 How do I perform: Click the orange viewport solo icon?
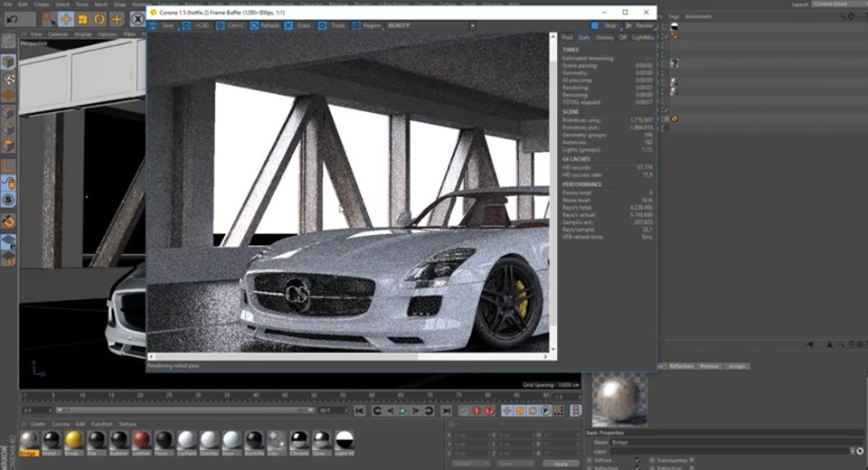pyautogui.click(x=8, y=221)
